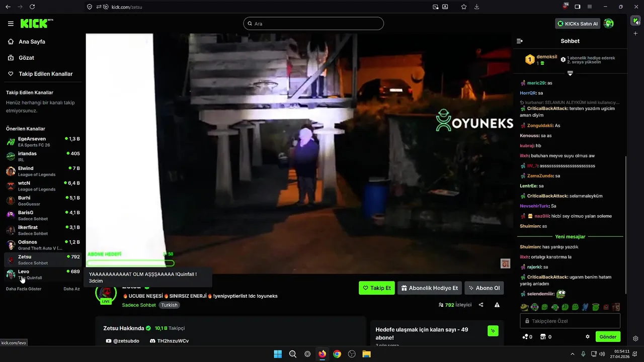The height and width of the screenshot is (362, 644).
Task: Open the Windows Start button
Action: point(278,354)
